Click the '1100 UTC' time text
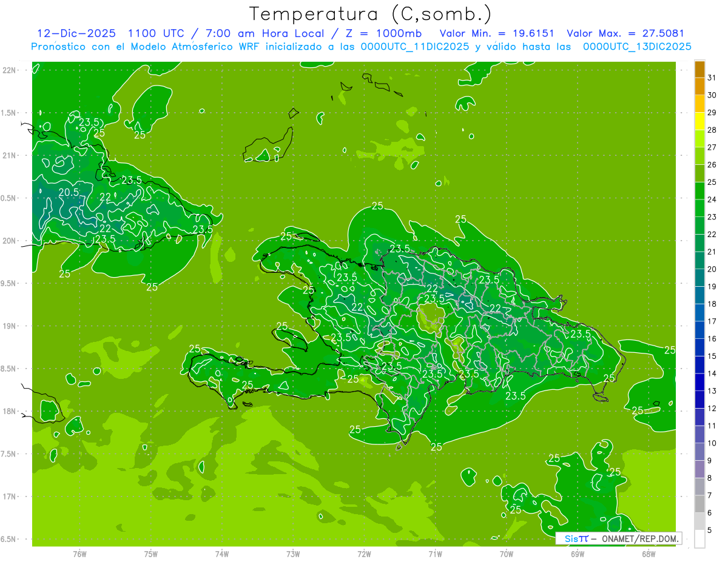This screenshot has height=562, width=728. pos(157,33)
